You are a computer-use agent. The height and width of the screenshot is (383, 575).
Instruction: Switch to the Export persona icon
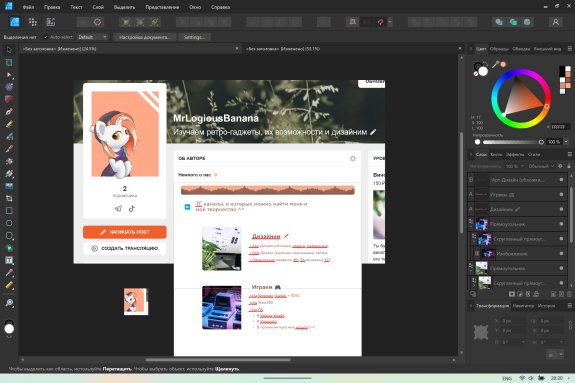tap(51, 22)
